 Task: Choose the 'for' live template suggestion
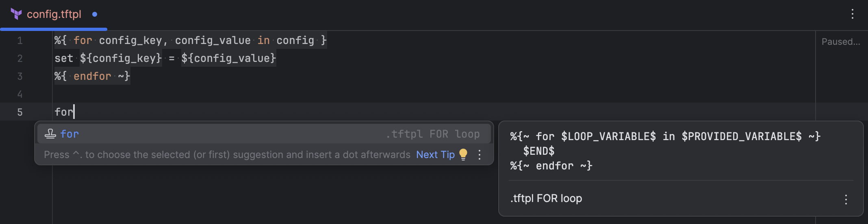coord(69,134)
